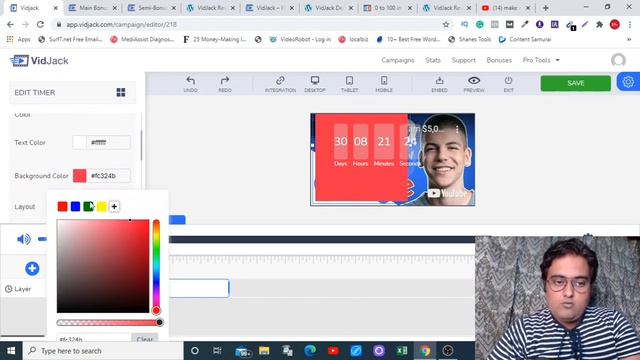
Task: Redo the last edit
Action: [x=225, y=84]
